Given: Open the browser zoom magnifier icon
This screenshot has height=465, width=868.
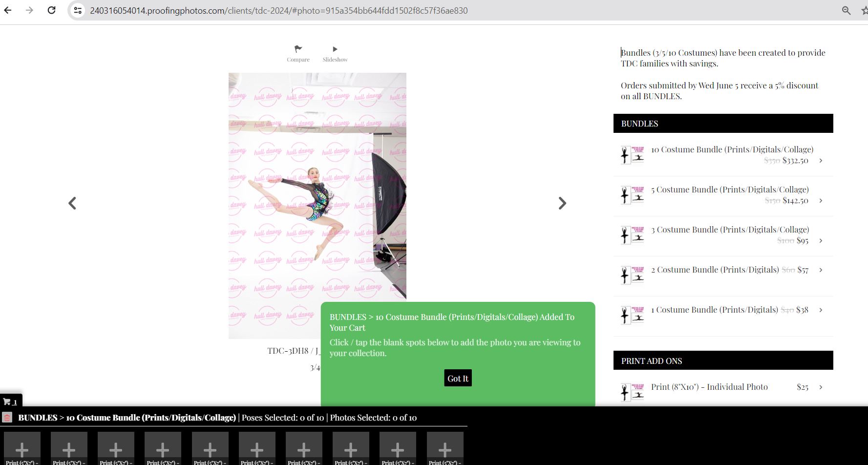Looking at the screenshot, I should point(846,10).
